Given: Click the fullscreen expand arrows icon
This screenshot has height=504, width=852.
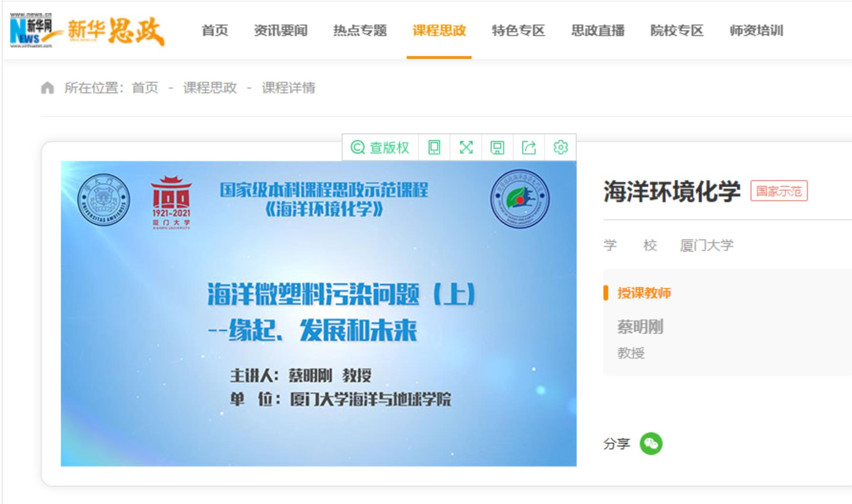Looking at the screenshot, I should tap(466, 148).
